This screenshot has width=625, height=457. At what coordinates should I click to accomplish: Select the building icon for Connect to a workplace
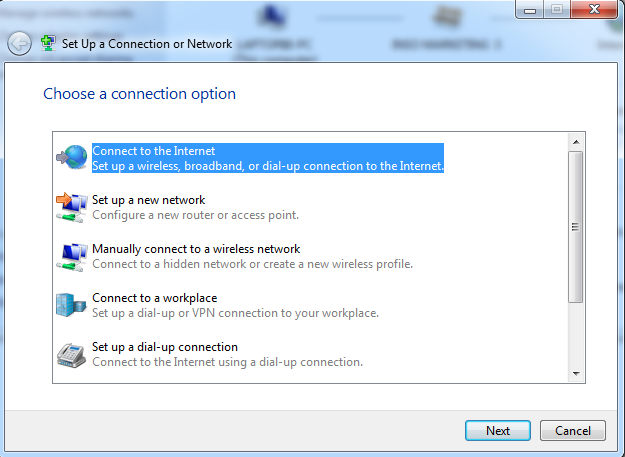click(71, 305)
